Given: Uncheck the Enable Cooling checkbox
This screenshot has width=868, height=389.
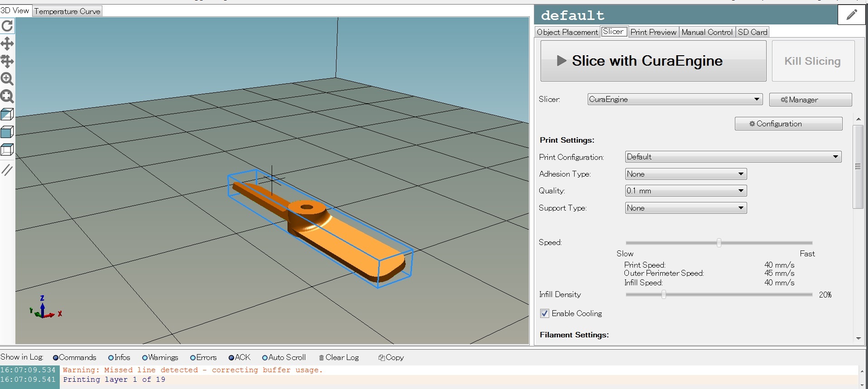Looking at the screenshot, I should [x=545, y=313].
